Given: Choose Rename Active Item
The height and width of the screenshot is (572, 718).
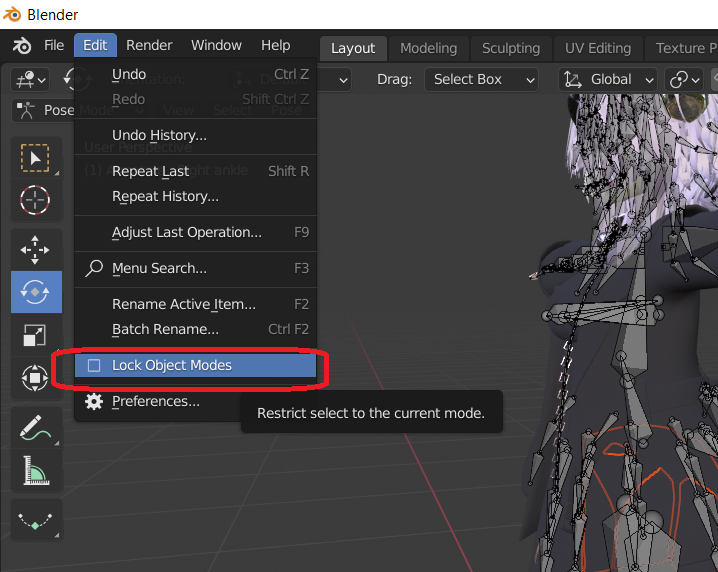Looking at the screenshot, I should 196,304.
